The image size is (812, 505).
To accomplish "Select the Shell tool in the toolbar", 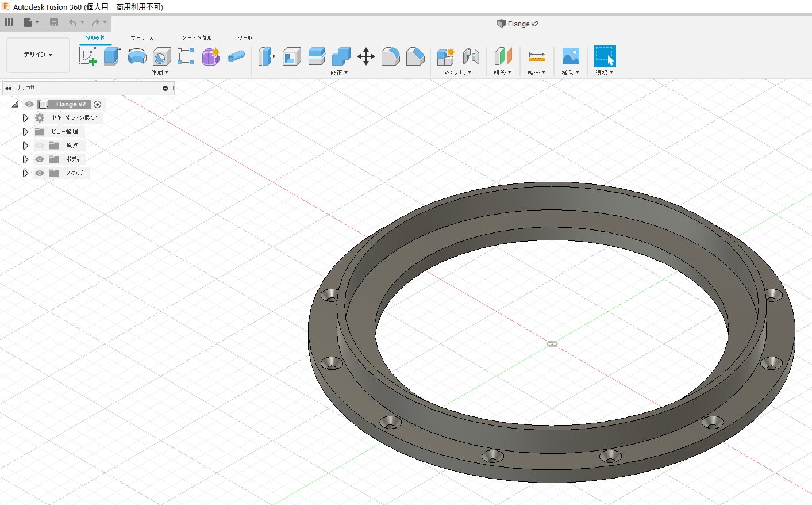I will pos(291,56).
